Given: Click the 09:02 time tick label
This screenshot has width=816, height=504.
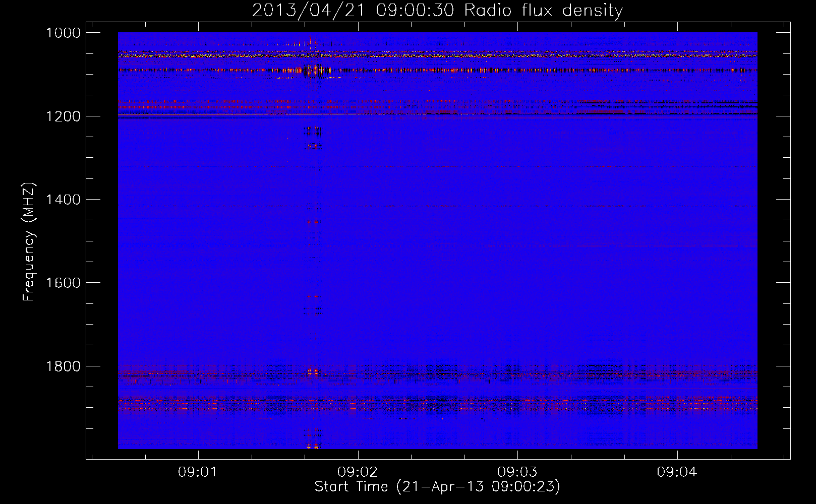Looking at the screenshot, I should point(358,472).
